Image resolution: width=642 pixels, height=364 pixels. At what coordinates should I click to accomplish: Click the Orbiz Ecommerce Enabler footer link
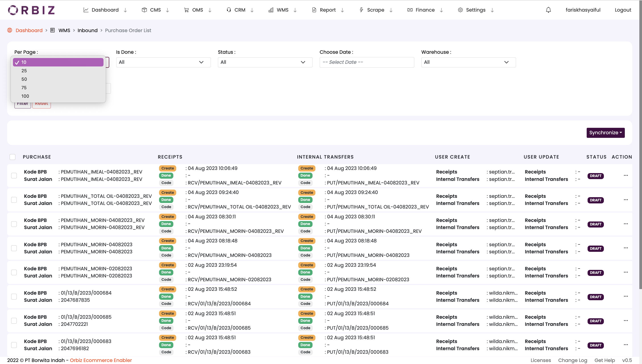pyautogui.click(x=101, y=360)
